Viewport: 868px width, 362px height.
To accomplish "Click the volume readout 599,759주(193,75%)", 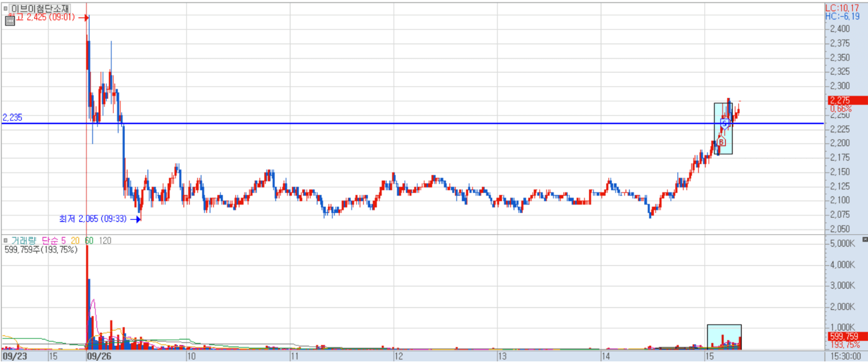I will pos(40,250).
